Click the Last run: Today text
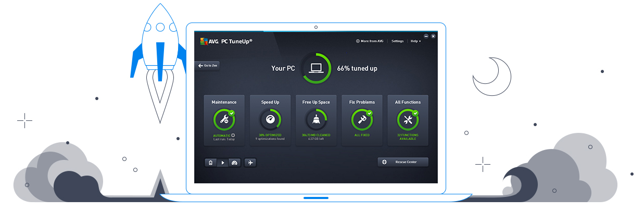 [224, 139]
